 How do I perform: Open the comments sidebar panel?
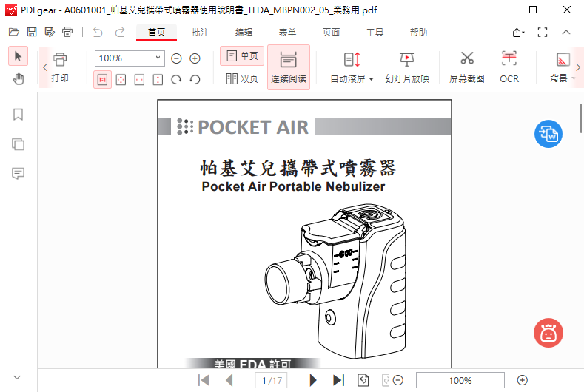[18, 174]
